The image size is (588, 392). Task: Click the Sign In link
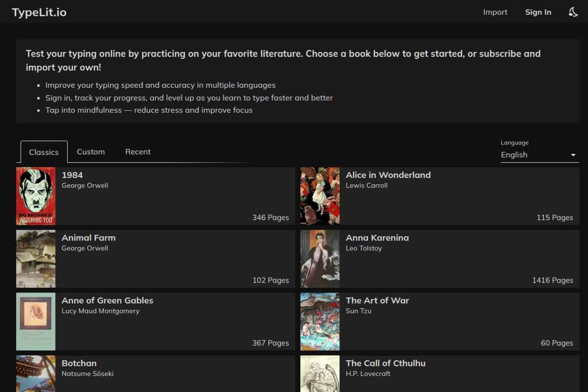point(538,12)
